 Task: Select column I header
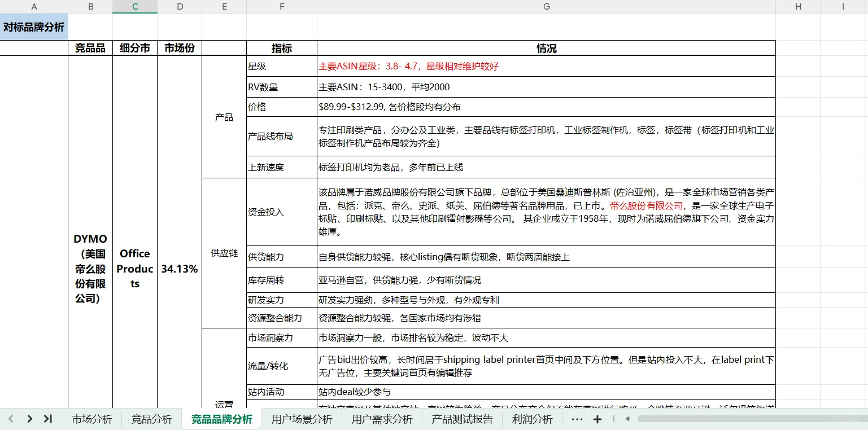(x=843, y=7)
